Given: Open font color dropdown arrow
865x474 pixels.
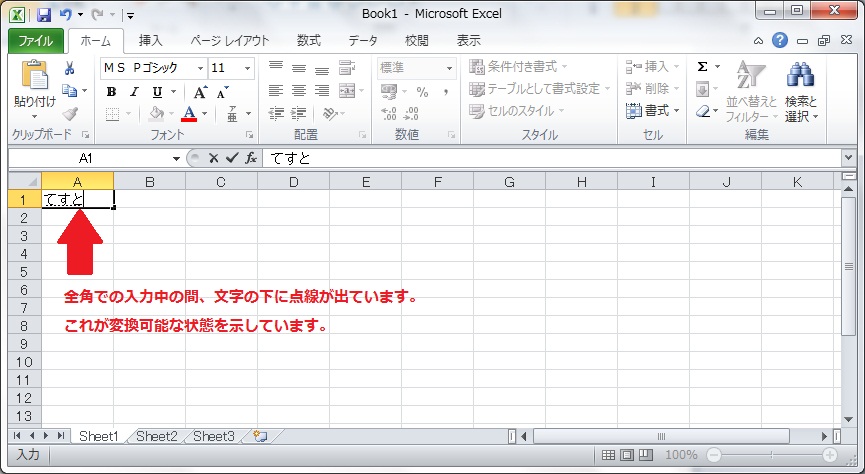Looking at the screenshot, I should (205, 114).
